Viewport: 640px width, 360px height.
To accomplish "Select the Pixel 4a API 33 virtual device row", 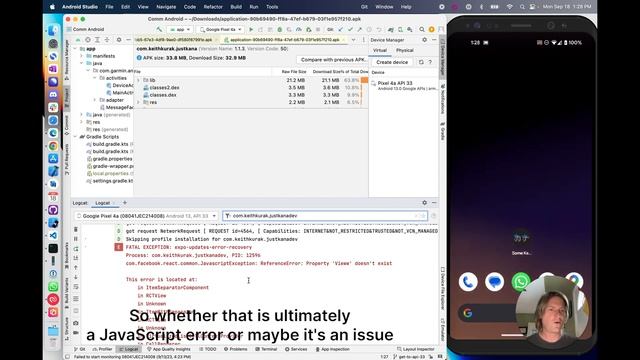I will [x=404, y=85].
